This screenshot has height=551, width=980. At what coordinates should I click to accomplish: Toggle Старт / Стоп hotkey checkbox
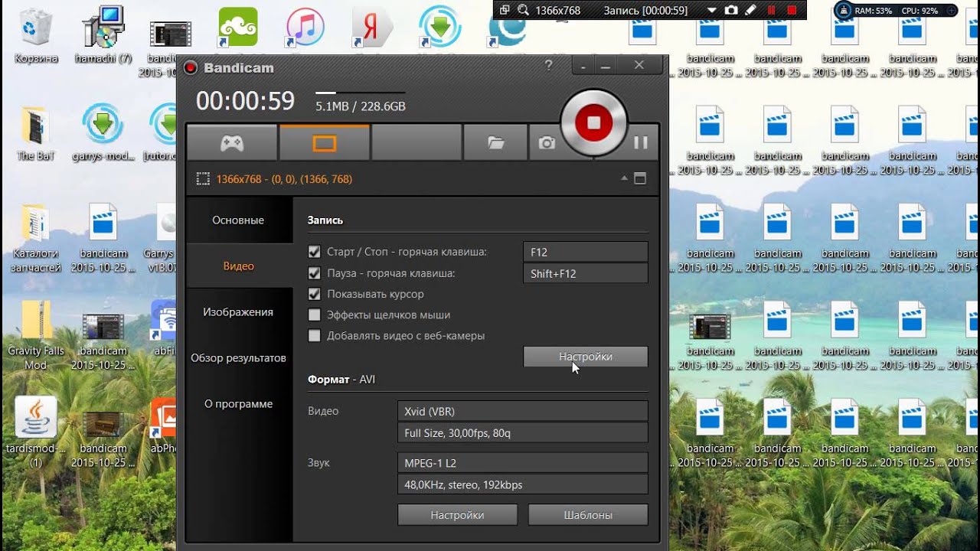[x=314, y=252]
